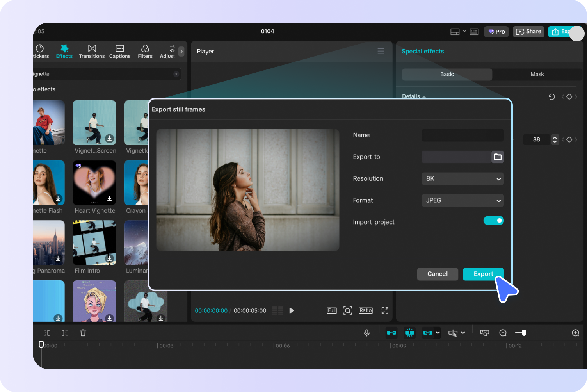Click the microphone record icon
This screenshot has height=392, width=587.
click(x=366, y=333)
